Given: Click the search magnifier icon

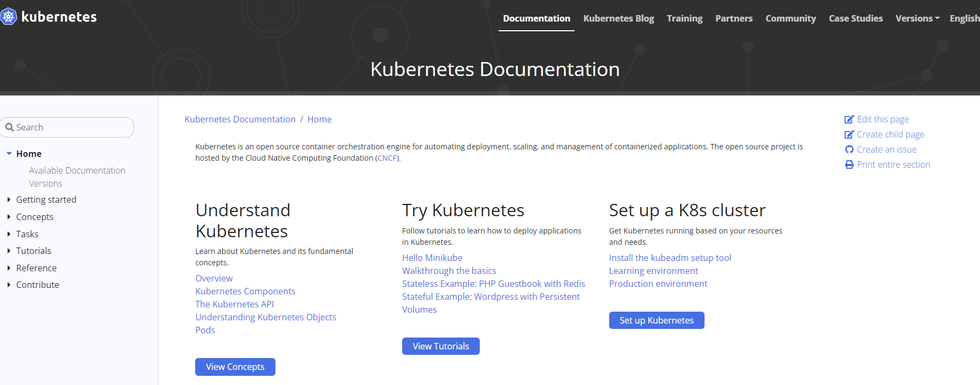Looking at the screenshot, I should (10, 127).
